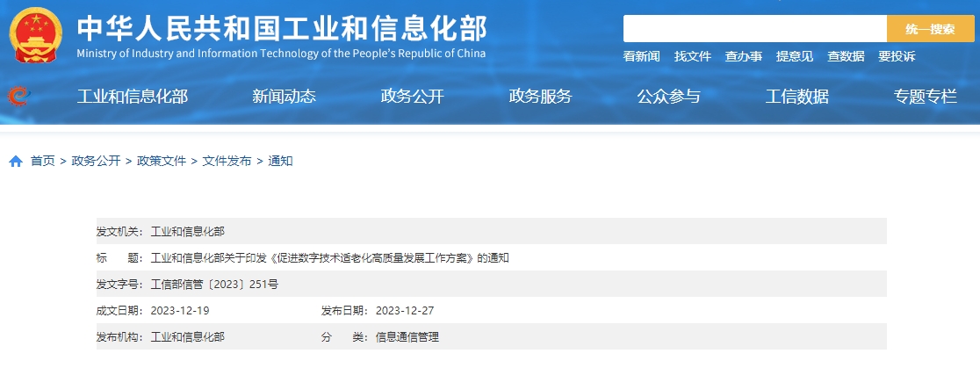Viewport: 980px width, 368px height.
Task: Open the 公众参与 navigation menu
Action: pyautogui.click(x=668, y=97)
